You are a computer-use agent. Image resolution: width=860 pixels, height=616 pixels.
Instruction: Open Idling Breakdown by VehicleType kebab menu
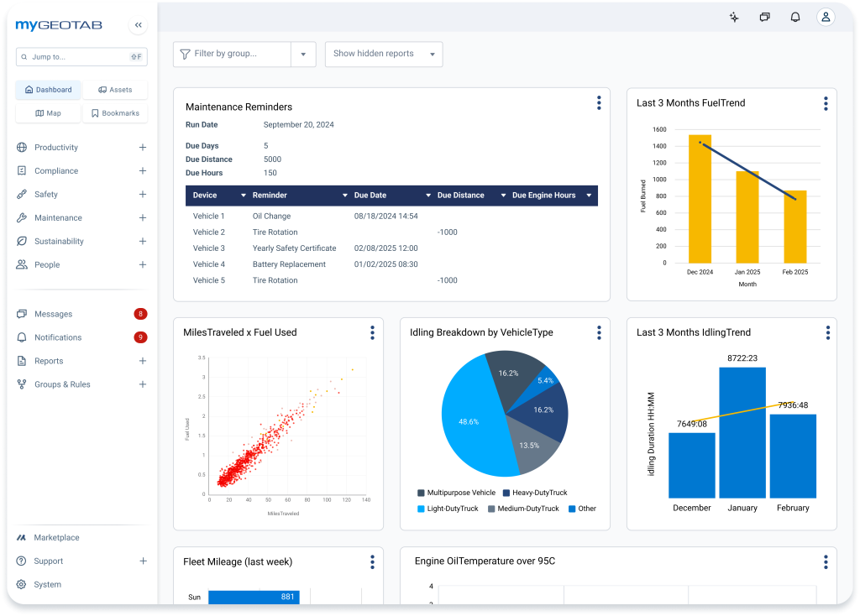tap(599, 332)
